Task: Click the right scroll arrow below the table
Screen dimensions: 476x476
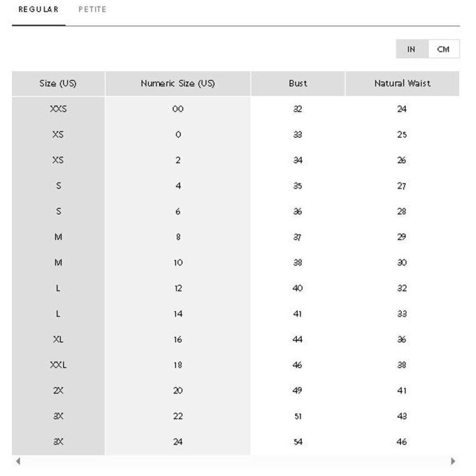Action: coord(453,461)
